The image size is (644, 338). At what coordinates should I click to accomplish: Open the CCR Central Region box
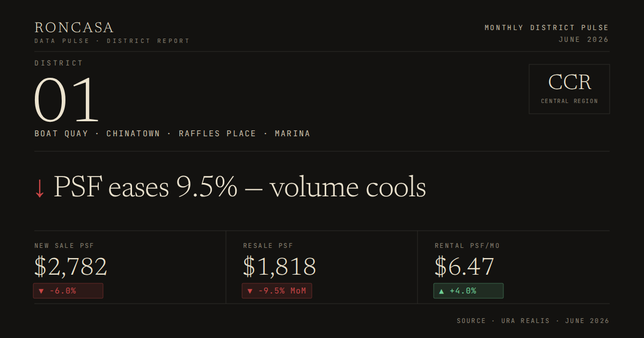[569, 89]
